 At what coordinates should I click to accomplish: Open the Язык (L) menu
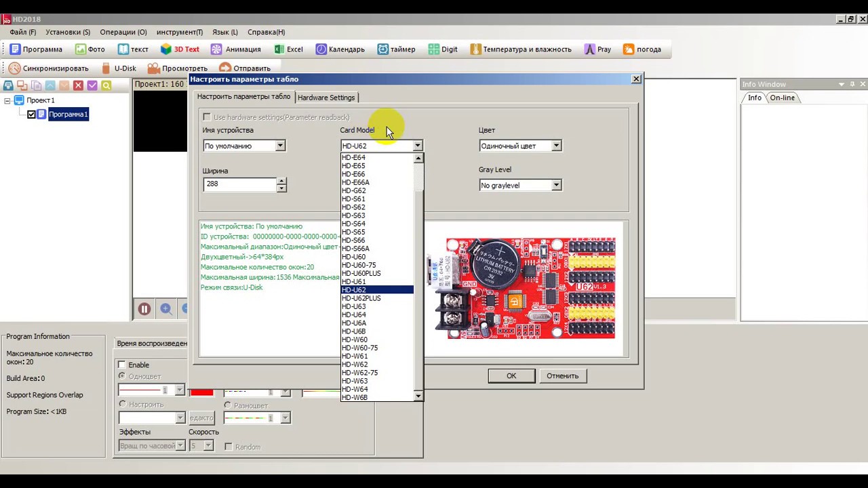(225, 32)
